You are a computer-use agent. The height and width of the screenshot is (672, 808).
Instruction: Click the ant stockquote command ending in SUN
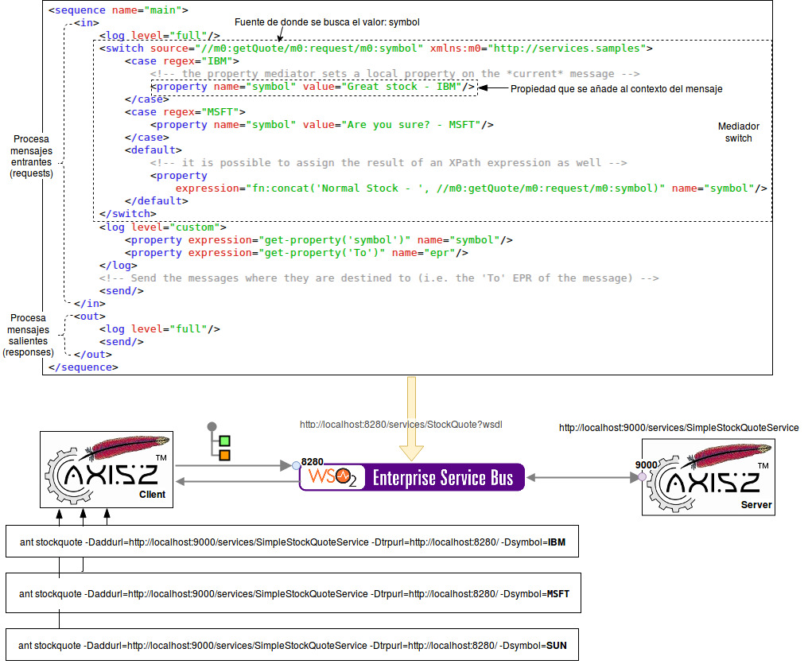coord(292,645)
